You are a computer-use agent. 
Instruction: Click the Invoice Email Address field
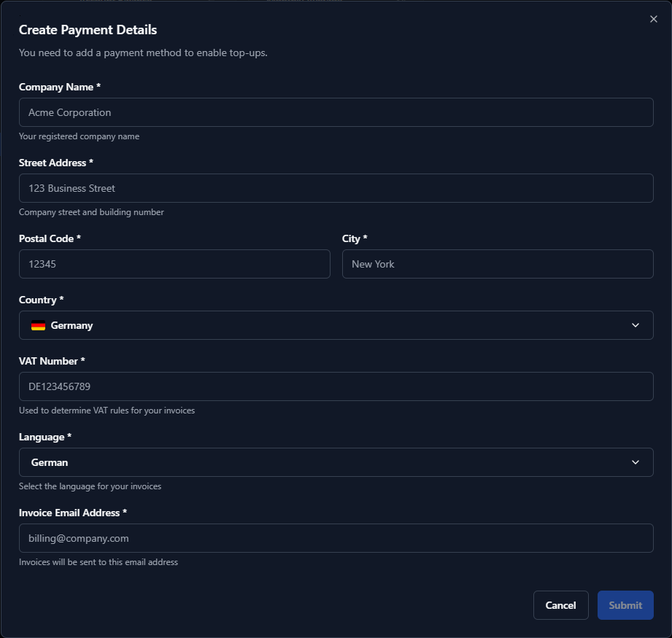[336, 538]
